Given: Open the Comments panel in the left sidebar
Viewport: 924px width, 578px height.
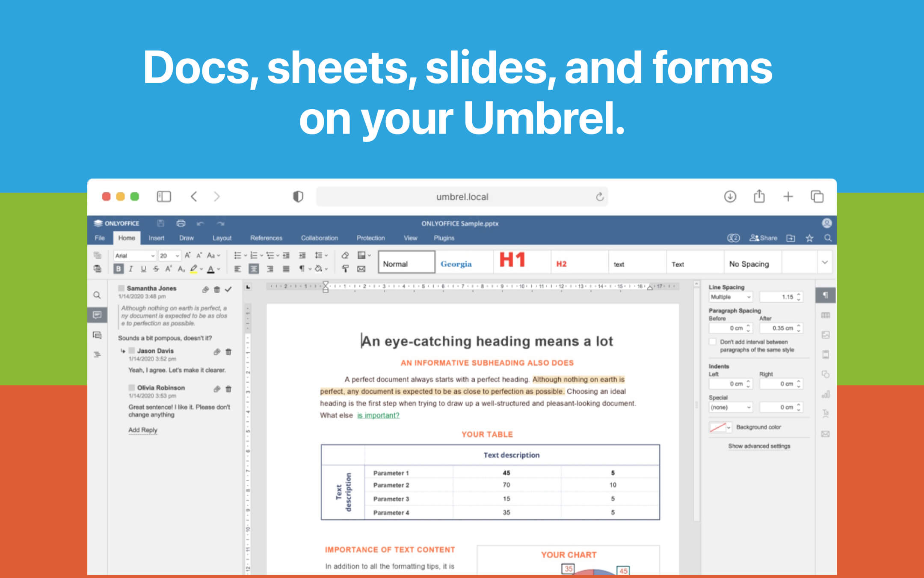Looking at the screenshot, I should [97, 316].
